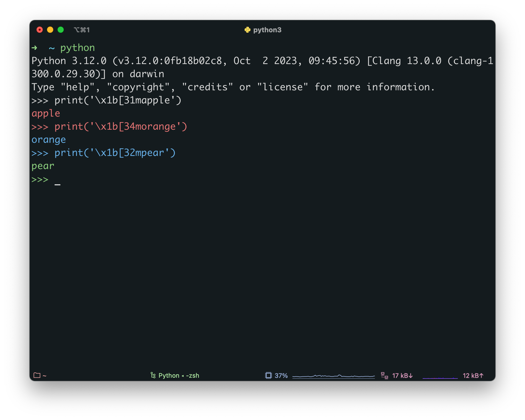
Task: Click the git branch icon beside Python
Action: tap(153, 375)
